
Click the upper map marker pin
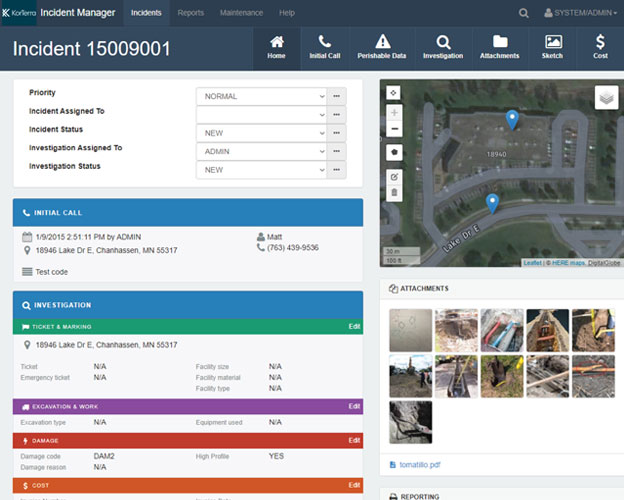point(512,120)
